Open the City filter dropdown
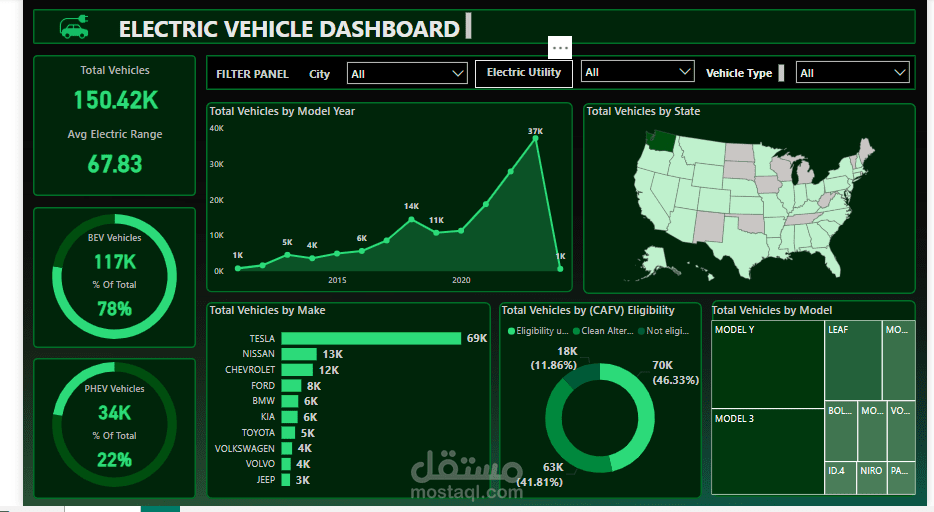 (407, 74)
